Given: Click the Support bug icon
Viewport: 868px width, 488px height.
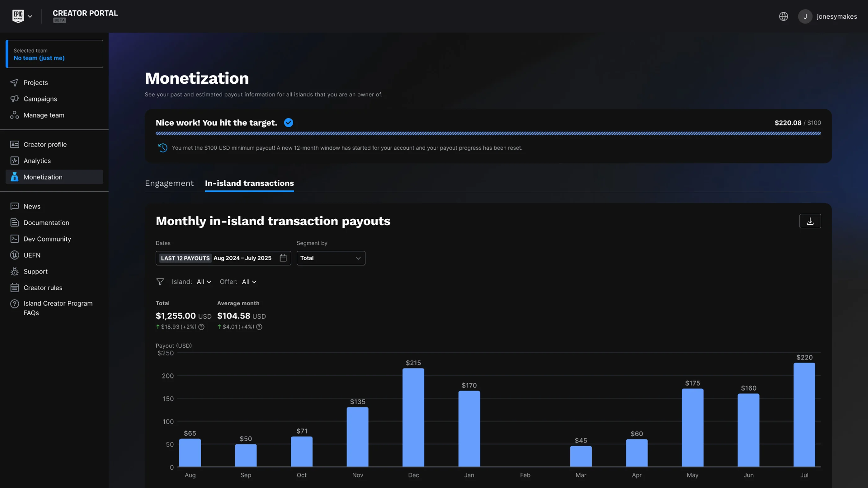Looking at the screenshot, I should [14, 271].
